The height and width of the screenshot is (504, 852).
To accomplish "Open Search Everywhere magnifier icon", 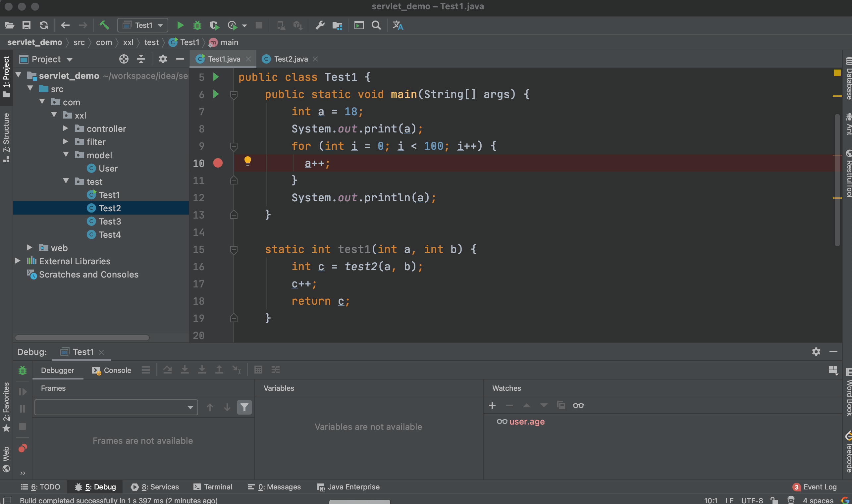I will 376,25.
